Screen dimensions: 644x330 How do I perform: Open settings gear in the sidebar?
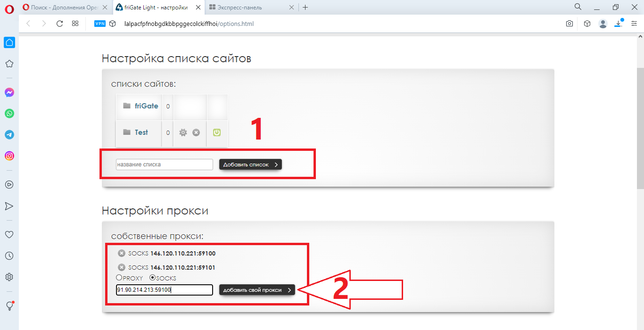[x=9, y=277]
